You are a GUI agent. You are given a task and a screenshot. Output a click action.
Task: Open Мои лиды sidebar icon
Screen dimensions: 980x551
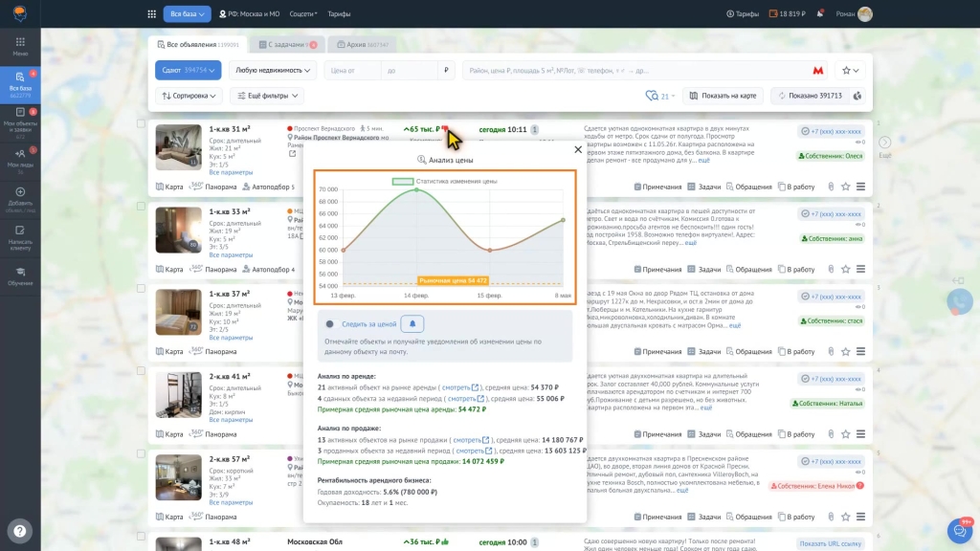click(x=20, y=160)
